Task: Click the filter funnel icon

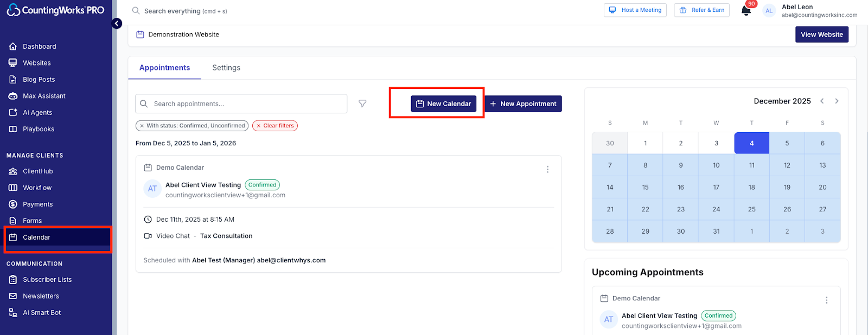Action: pos(362,104)
